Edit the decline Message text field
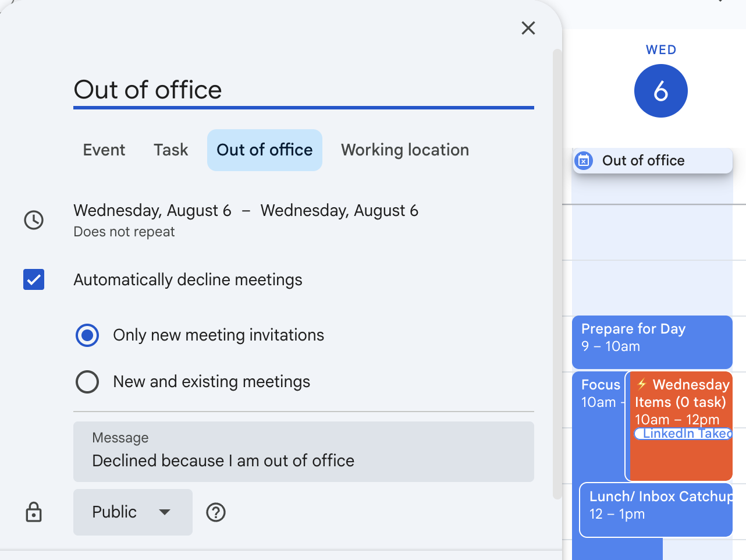 click(x=303, y=460)
